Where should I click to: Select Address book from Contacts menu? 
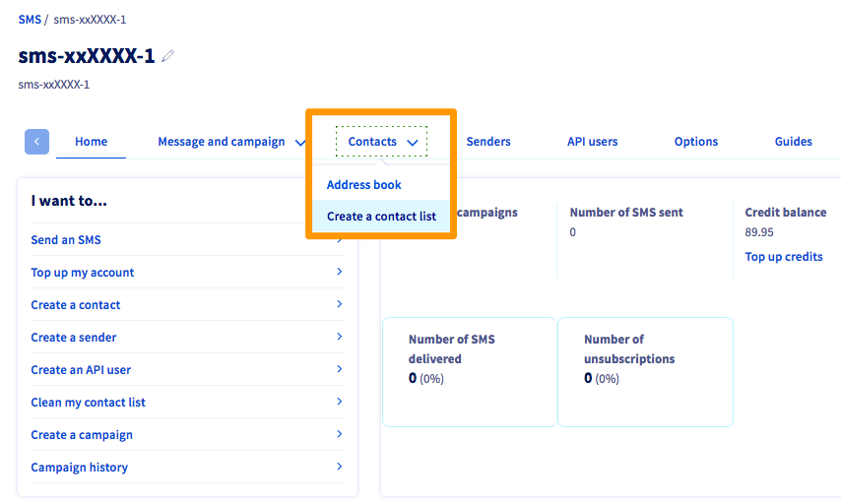pyautogui.click(x=363, y=185)
